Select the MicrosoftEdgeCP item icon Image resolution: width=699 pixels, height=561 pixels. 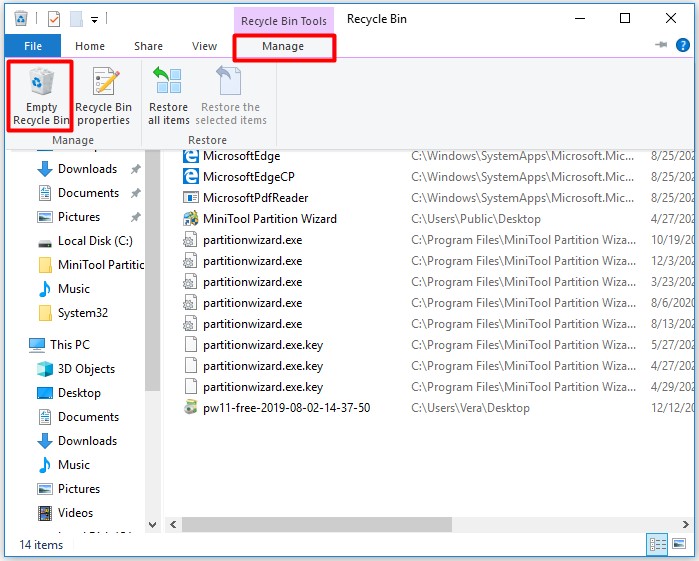[x=190, y=177]
